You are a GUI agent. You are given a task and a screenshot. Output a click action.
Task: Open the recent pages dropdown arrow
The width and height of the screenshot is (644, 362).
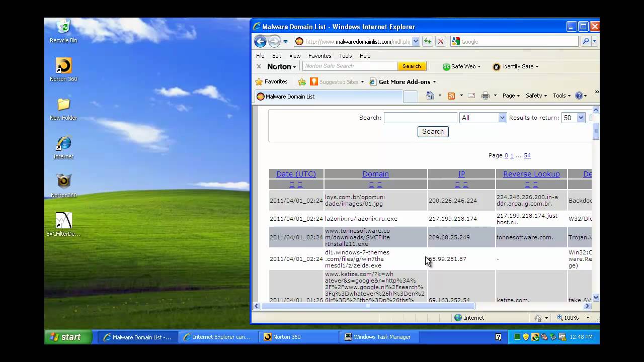(285, 42)
